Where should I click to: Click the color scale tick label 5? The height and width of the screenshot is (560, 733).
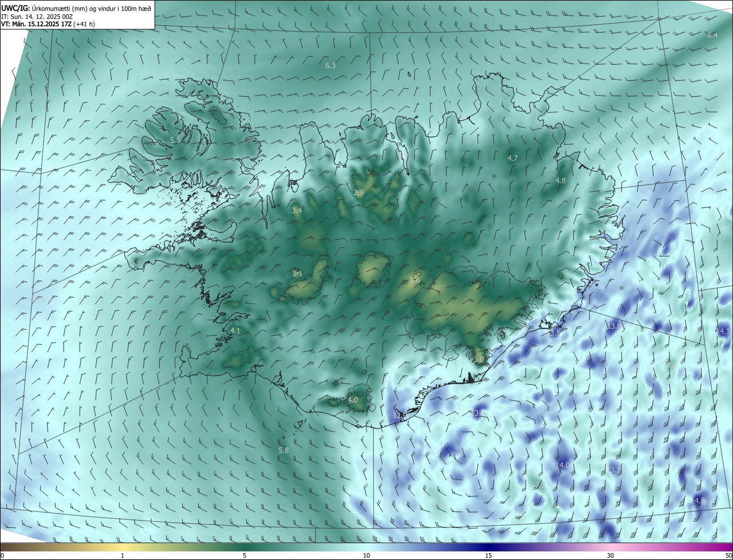[x=245, y=556]
